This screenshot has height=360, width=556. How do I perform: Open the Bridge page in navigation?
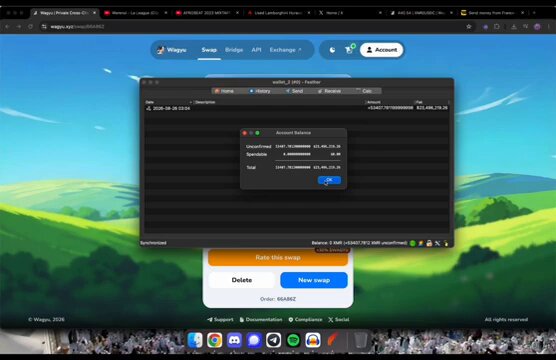pyautogui.click(x=234, y=50)
